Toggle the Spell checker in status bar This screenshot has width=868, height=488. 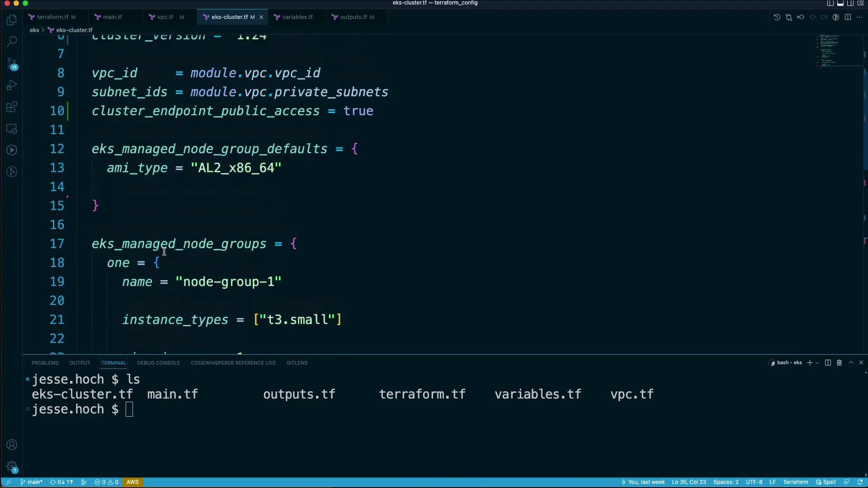[826, 482]
